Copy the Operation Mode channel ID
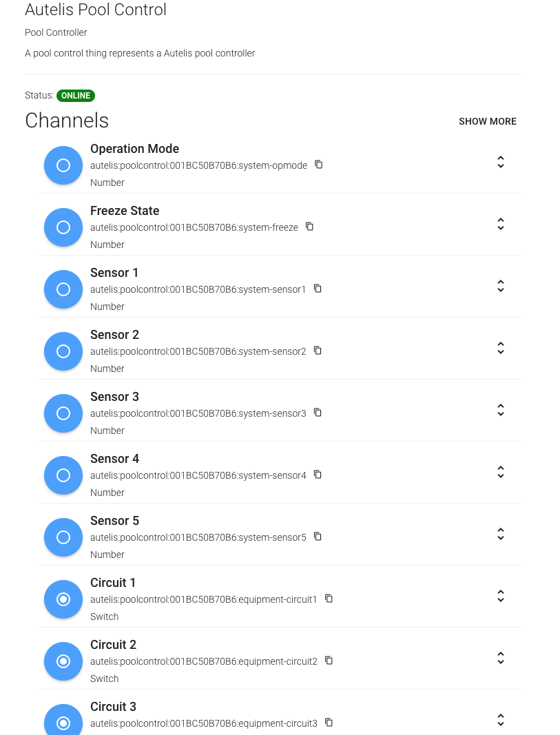 coord(318,165)
